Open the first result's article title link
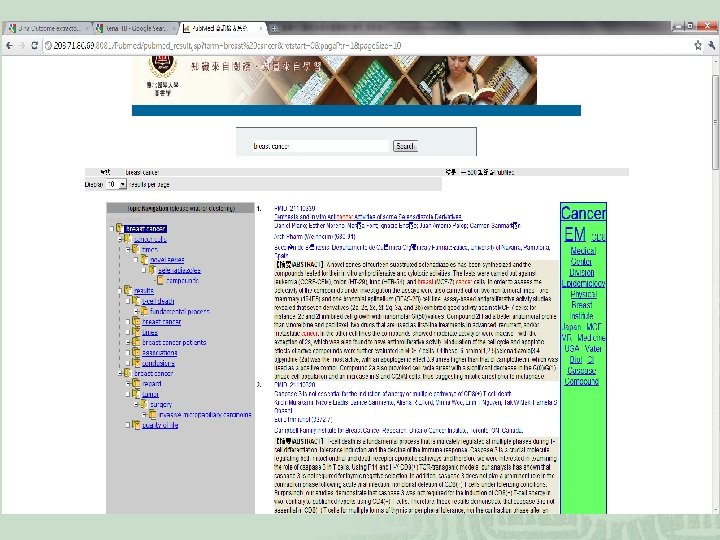The height and width of the screenshot is (540, 720). 368,216
